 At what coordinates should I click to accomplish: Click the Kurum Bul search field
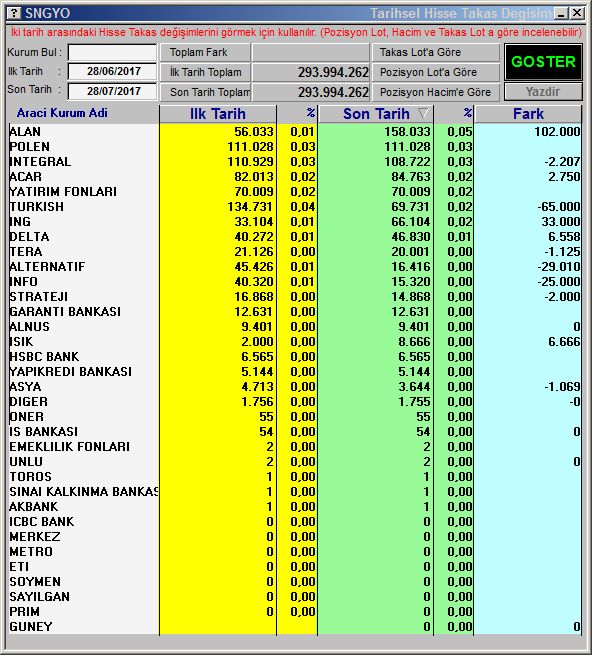pyautogui.click(x=112, y=53)
